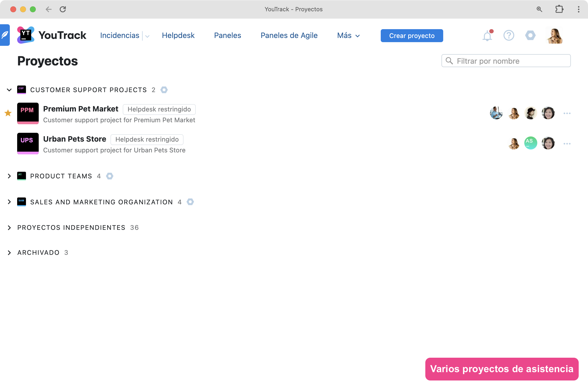
Task: Open the notifications bell icon
Action: click(487, 36)
